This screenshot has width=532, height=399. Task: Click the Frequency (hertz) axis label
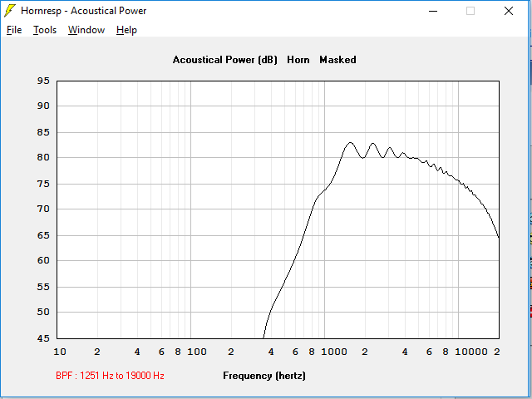pyautogui.click(x=264, y=376)
